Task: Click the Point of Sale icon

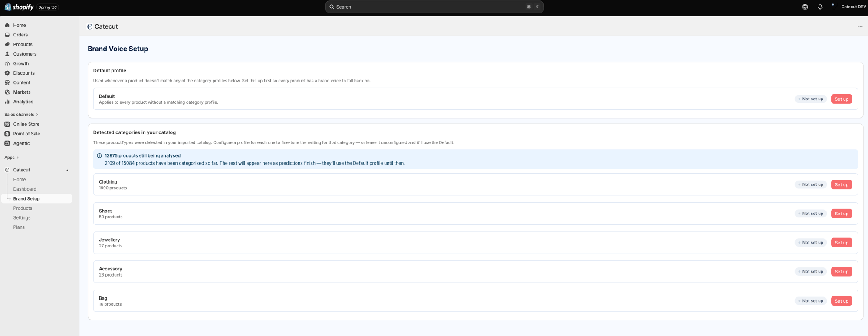Action: [7, 134]
